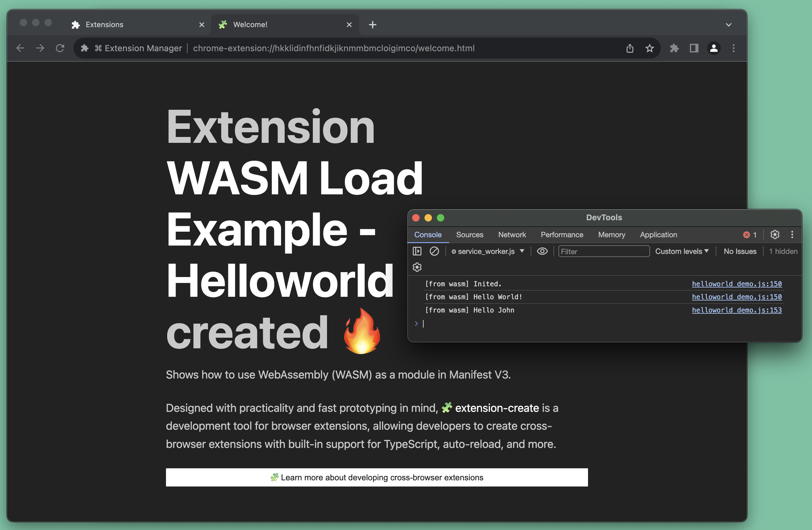Bookmark page with the star icon
Screen dimensions: 812x530
[x=650, y=48]
